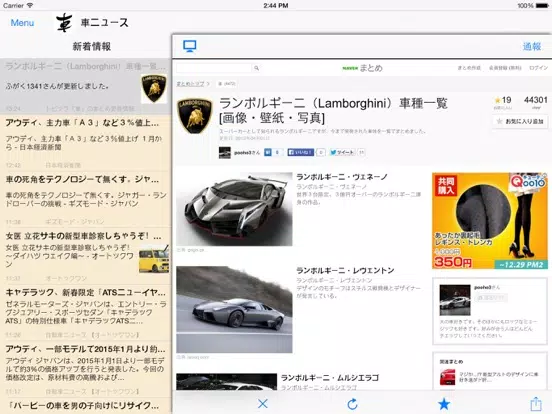The height and width of the screenshot is (414, 552).
Task: Tap the Lamborghini logo thumbnail in the news list
Action: coord(154,89)
